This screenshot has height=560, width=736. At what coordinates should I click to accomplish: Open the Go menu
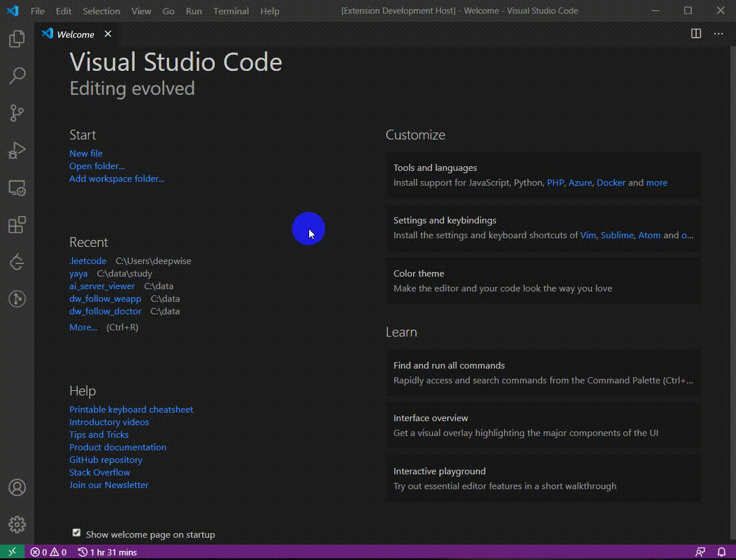click(x=168, y=11)
